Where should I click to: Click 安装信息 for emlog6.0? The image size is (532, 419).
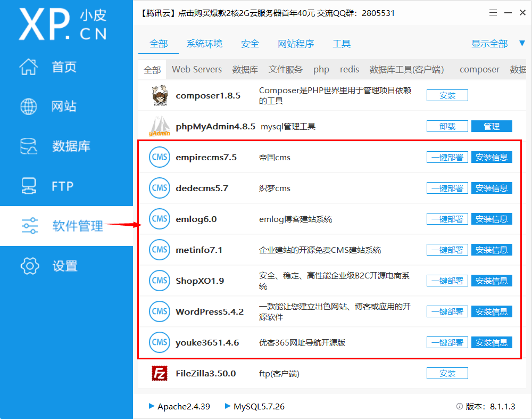492,219
